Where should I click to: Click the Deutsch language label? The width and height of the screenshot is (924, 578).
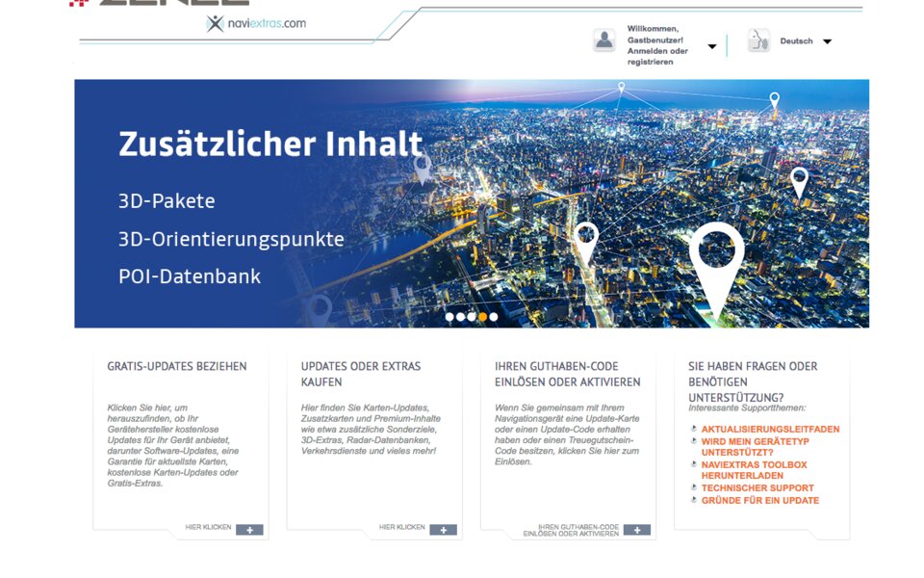(796, 41)
